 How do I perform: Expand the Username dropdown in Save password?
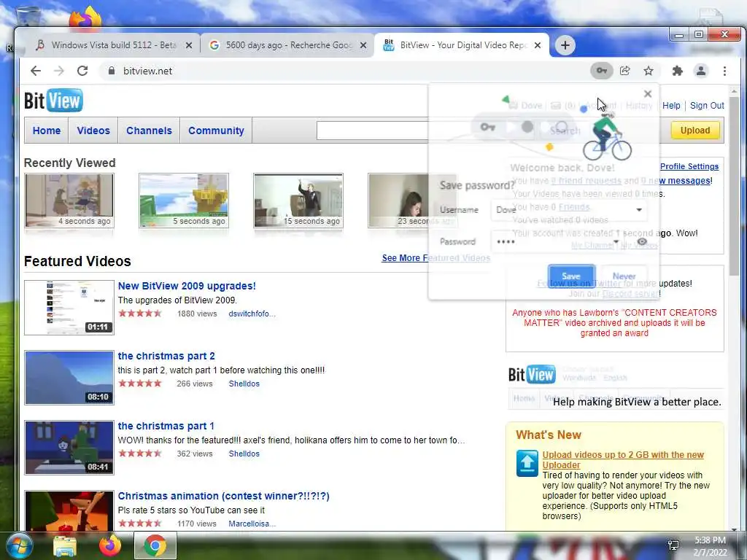[639, 209]
